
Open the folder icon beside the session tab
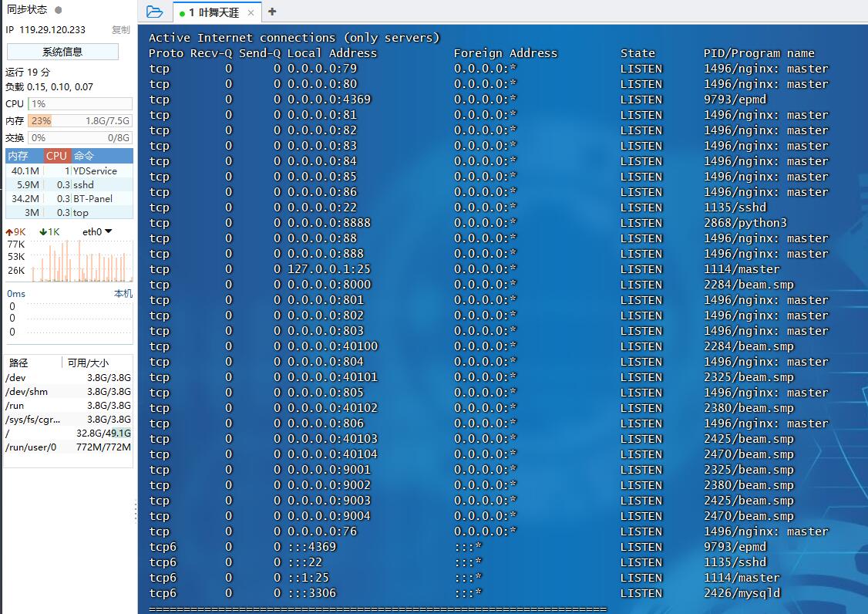click(154, 12)
